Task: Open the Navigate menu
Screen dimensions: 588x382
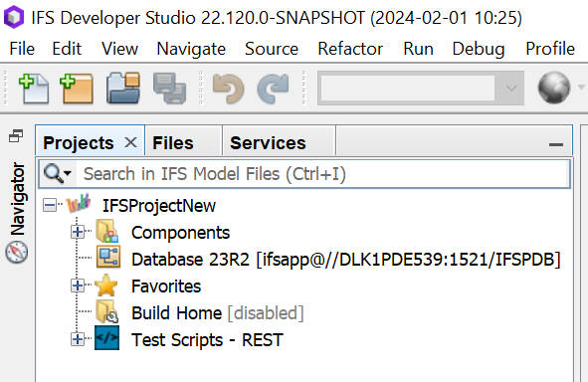Action: point(191,49)
